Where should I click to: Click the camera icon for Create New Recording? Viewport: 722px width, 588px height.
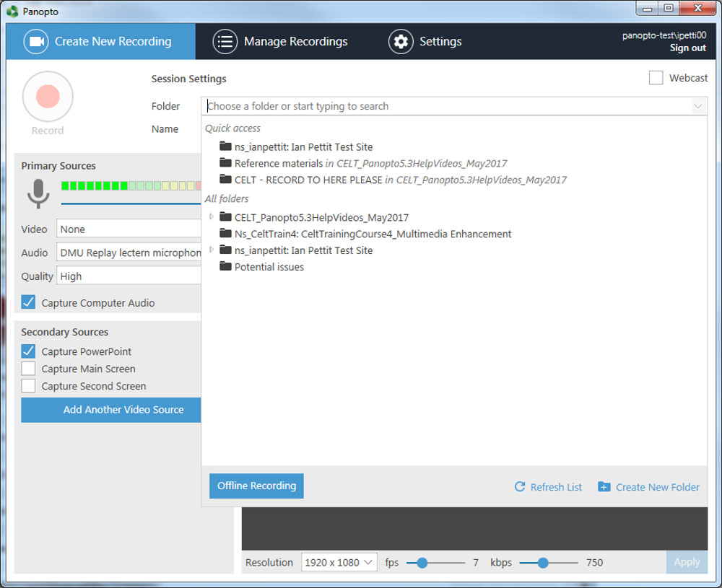pyautogui.click(x=36, y=41)
